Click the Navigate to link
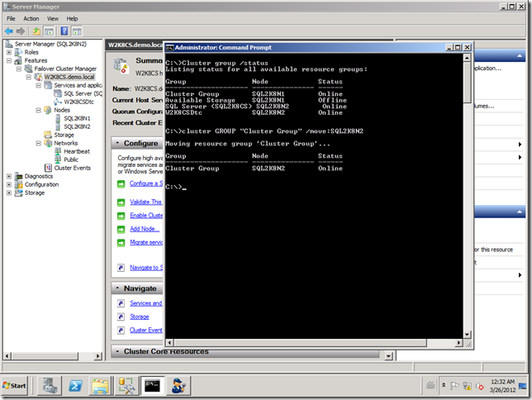The height and width of the screenshot is (400, 532). (146, 268)
